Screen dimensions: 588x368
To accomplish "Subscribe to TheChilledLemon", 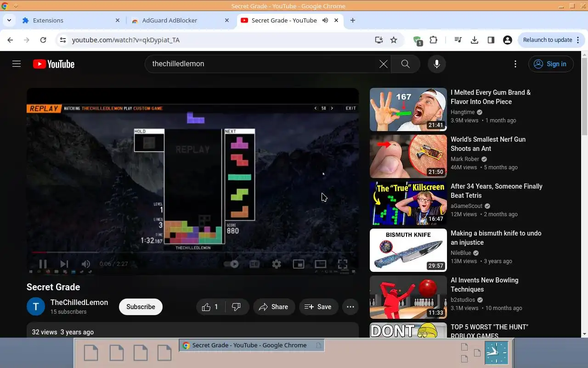I will coord(141,307).
